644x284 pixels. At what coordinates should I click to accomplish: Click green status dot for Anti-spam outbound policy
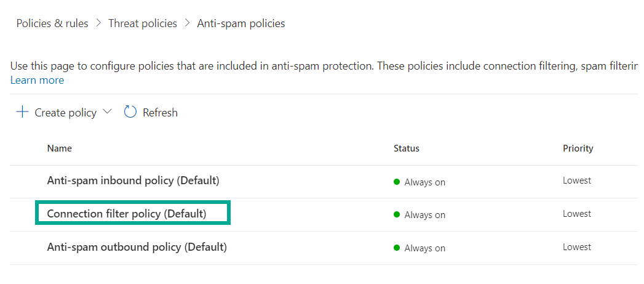click(x=397, y=248)
